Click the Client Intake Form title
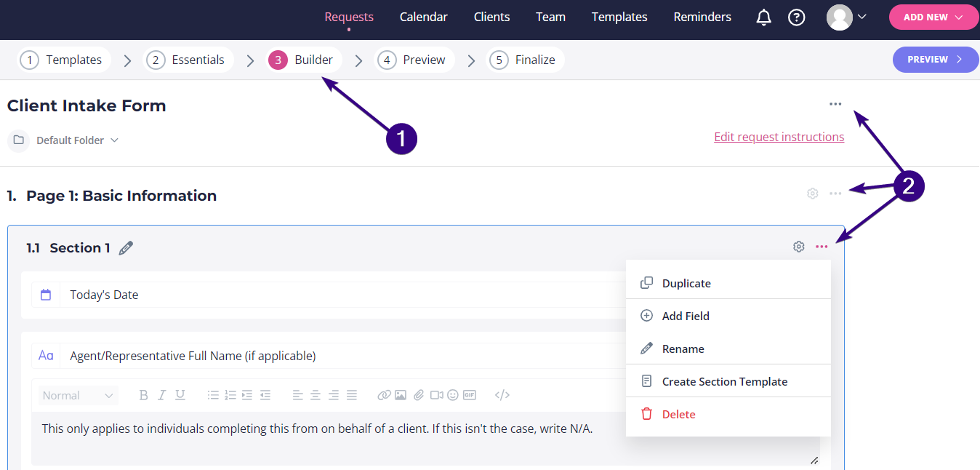This screenshot has height=470, width=980. click(87, 105)
